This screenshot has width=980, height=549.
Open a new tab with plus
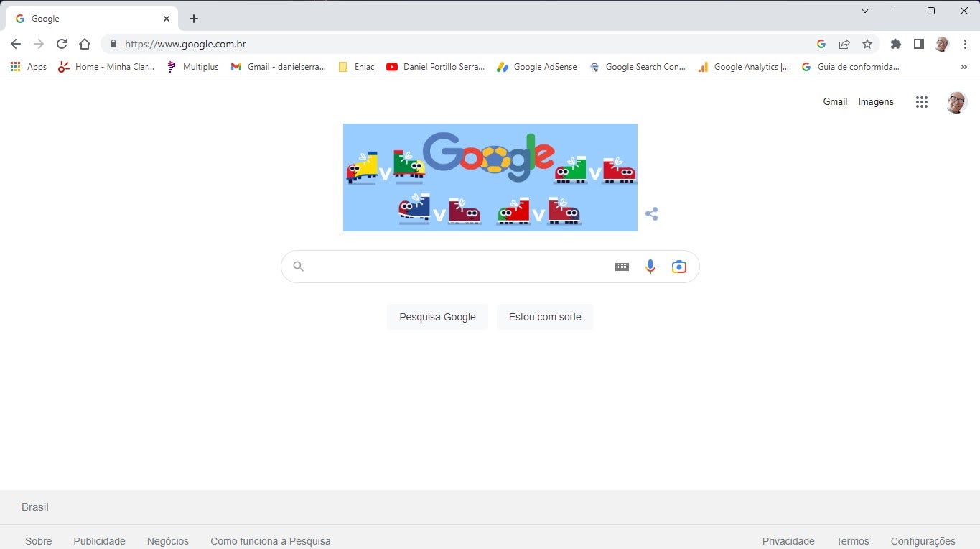(193, 19)
